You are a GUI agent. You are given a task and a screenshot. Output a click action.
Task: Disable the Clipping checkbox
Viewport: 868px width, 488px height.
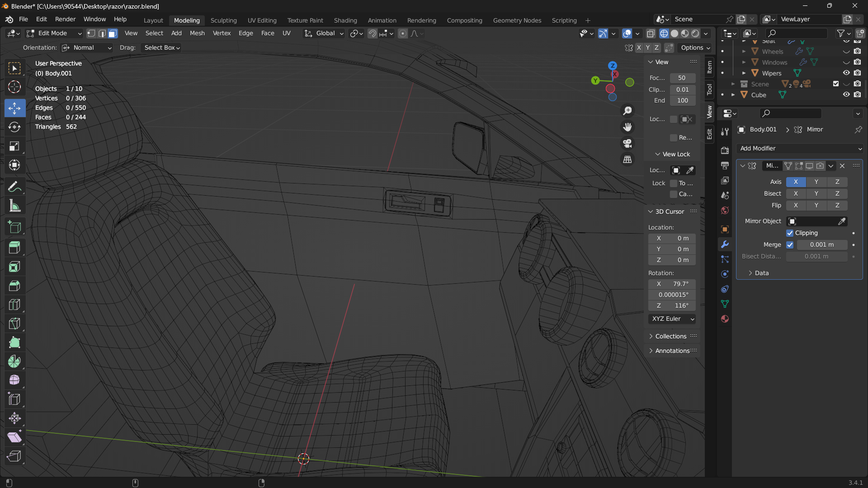tap(790, 233)
